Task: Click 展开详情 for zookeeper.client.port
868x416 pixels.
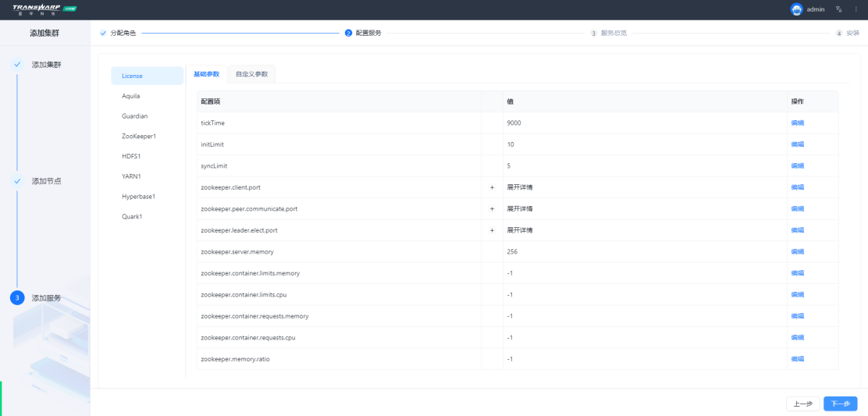Action: (x=519, y=187)
